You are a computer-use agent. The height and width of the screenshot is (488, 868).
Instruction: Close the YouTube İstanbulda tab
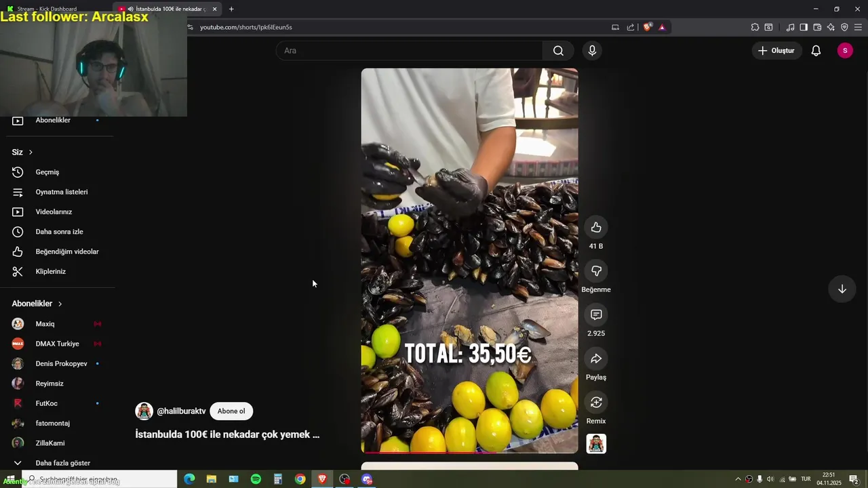214,9
